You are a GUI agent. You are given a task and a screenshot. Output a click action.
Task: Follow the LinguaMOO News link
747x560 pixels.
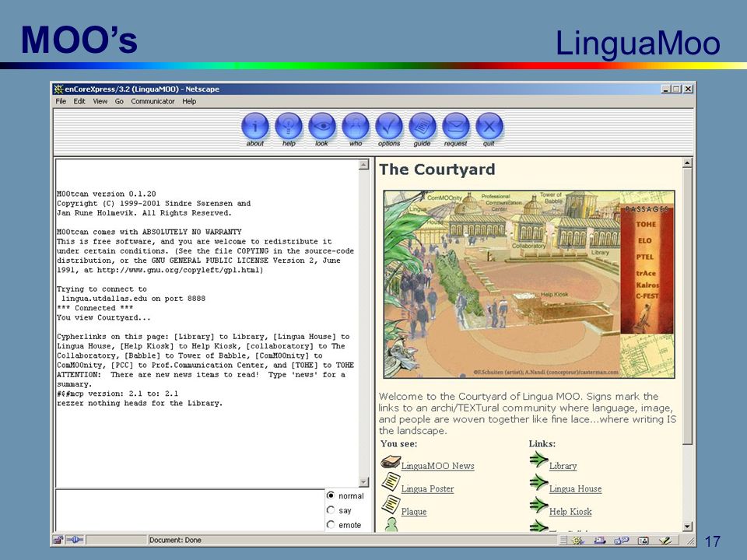pos(438,466)
